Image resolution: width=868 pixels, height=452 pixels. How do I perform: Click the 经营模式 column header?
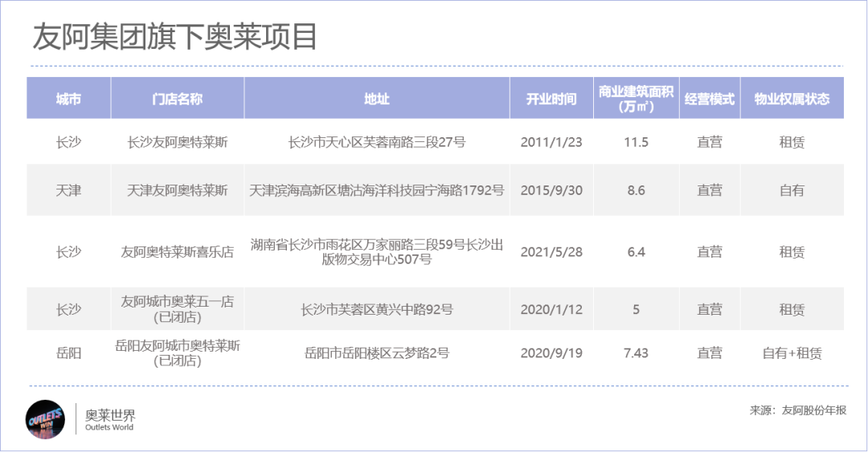click(710, 99)
